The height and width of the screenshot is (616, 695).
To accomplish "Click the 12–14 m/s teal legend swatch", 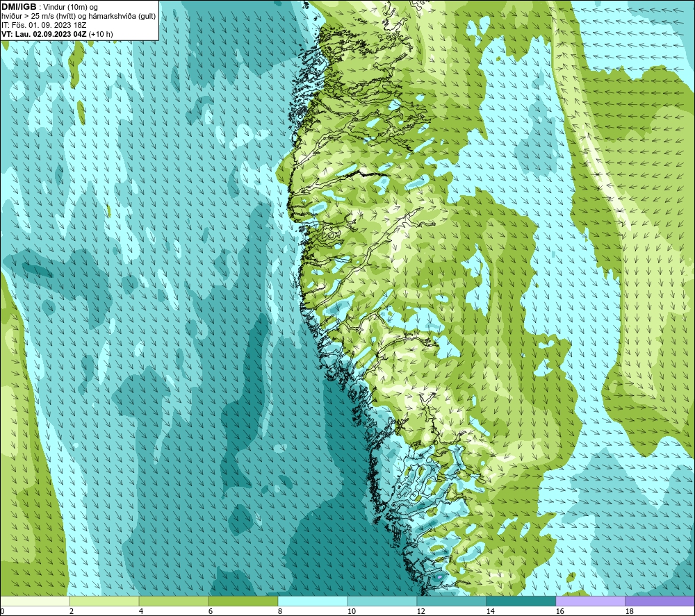I will point(452,601).
